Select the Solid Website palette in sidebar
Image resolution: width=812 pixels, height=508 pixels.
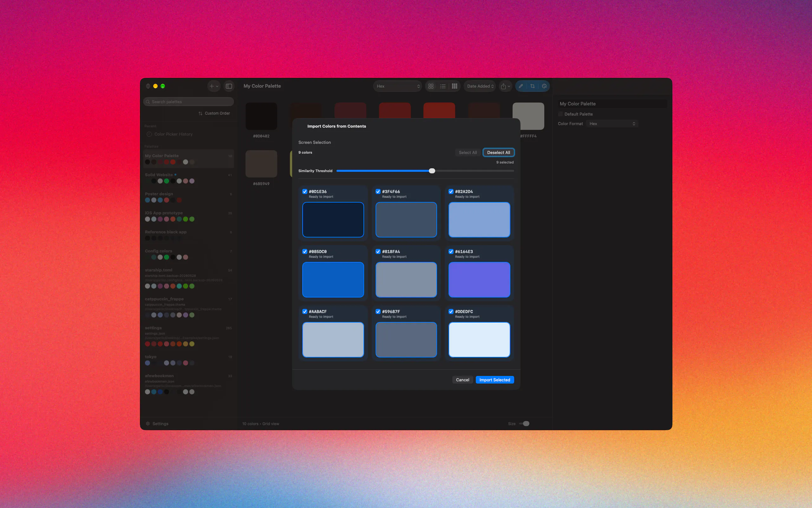click(189, 178)
